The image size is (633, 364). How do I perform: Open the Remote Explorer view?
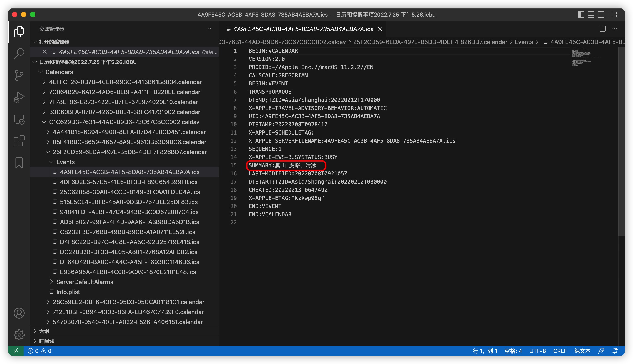(19, 119)
